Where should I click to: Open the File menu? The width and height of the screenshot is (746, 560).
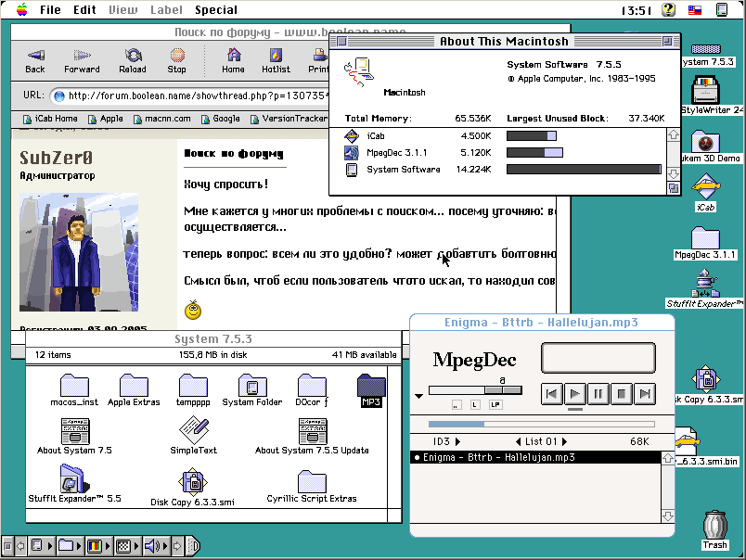pos(50,10)
